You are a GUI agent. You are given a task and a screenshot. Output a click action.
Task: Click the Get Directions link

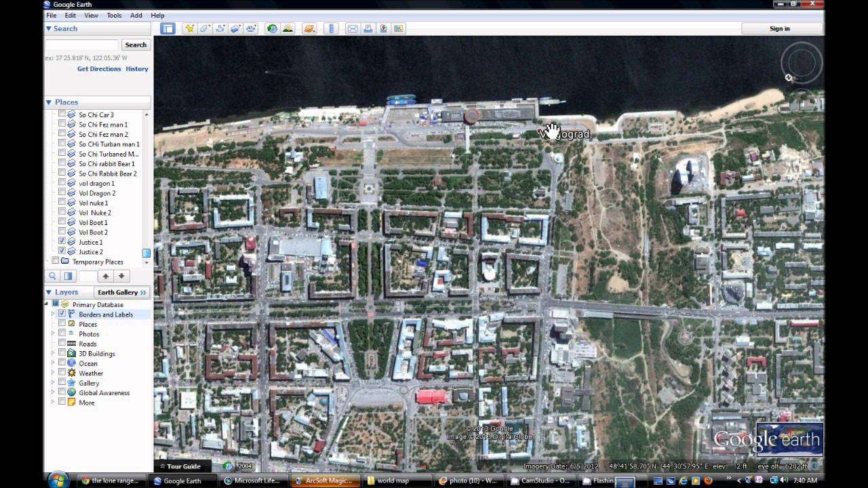coord(99,68)
